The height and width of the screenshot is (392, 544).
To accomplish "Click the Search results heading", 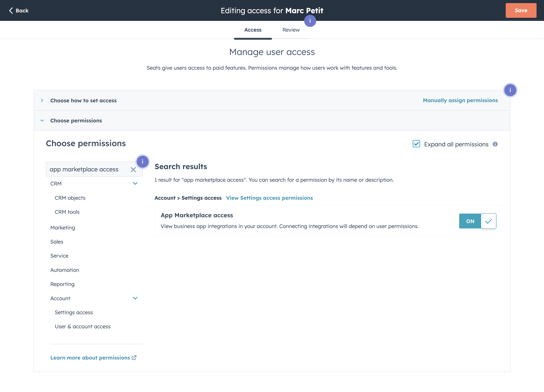I will (x=181, y=166).
